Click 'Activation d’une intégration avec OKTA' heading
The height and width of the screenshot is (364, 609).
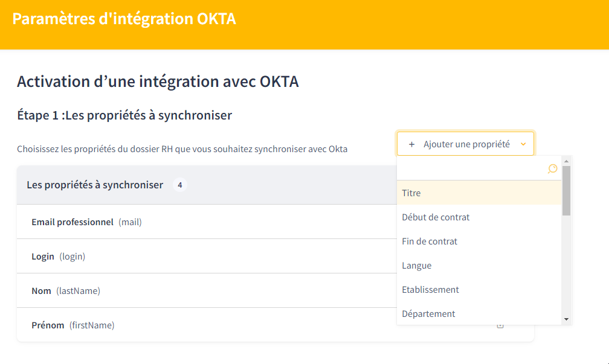click(158, 81)
